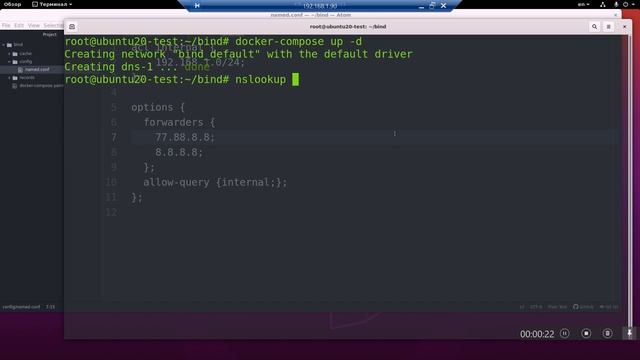Click file path in Atom status bar

point(21,307)
